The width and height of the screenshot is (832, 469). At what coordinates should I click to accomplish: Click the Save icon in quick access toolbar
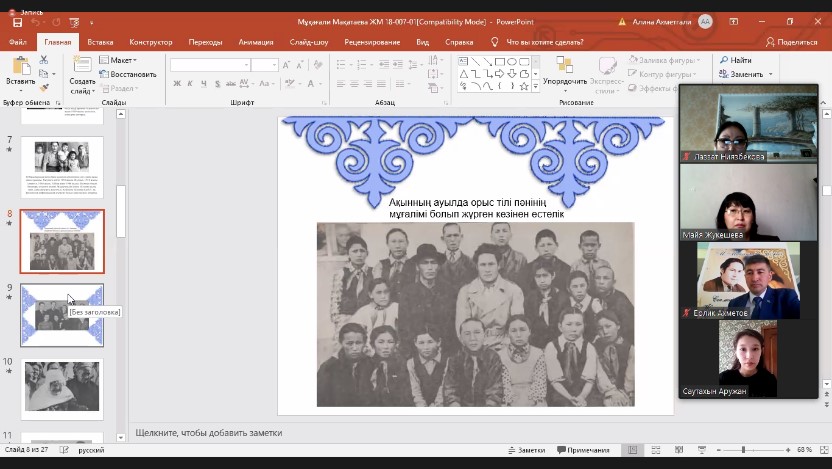pyautogui.click(x=17, y=22)
